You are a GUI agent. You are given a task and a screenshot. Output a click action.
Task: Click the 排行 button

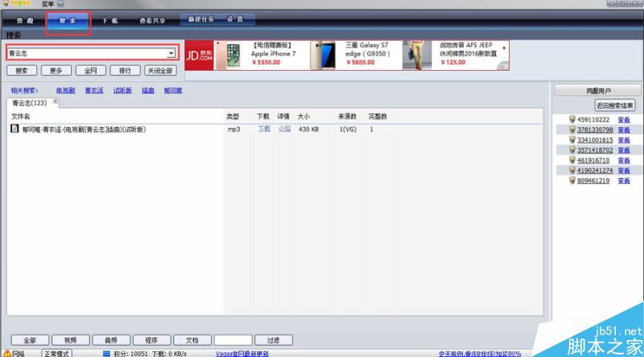[126, 70]
